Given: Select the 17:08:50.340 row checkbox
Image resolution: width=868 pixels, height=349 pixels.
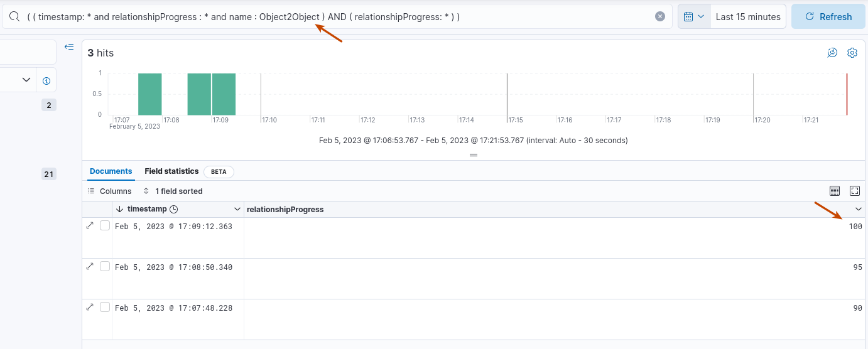Looking at the screenshot, I should (105, 266).
